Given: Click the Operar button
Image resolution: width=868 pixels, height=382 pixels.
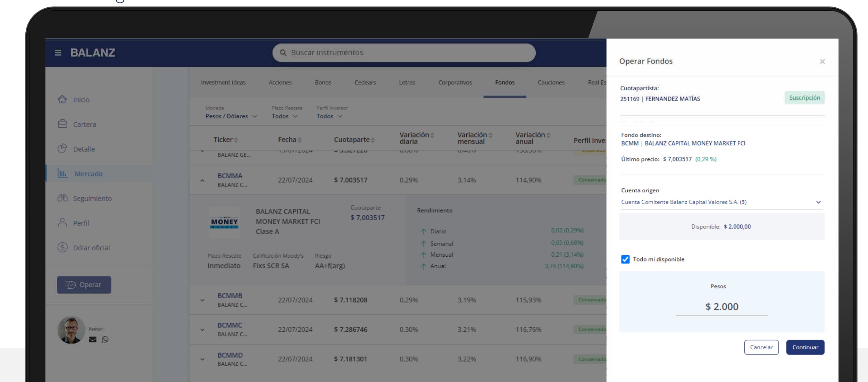Looking at the screenshot, I should (x=84, y=285).
